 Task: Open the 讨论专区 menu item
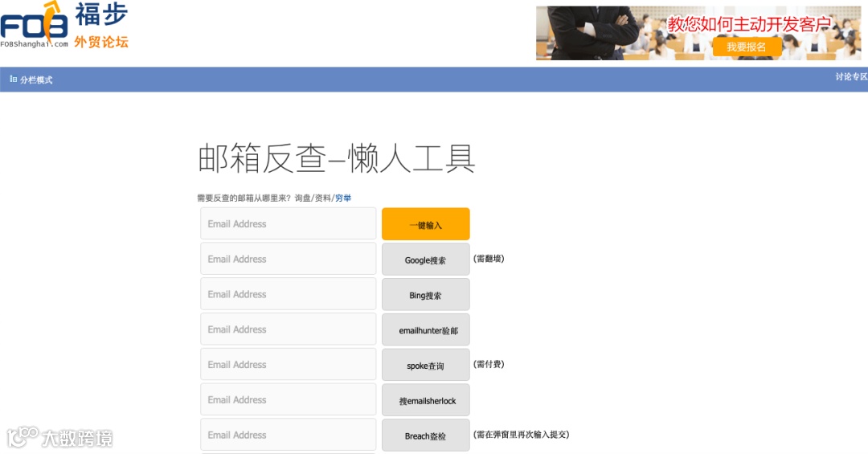851,77
